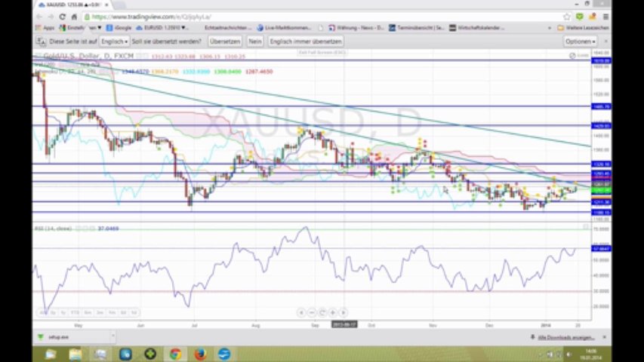
Task: Open the Englisch language dropdown
Action: click(x=115, y=41)
